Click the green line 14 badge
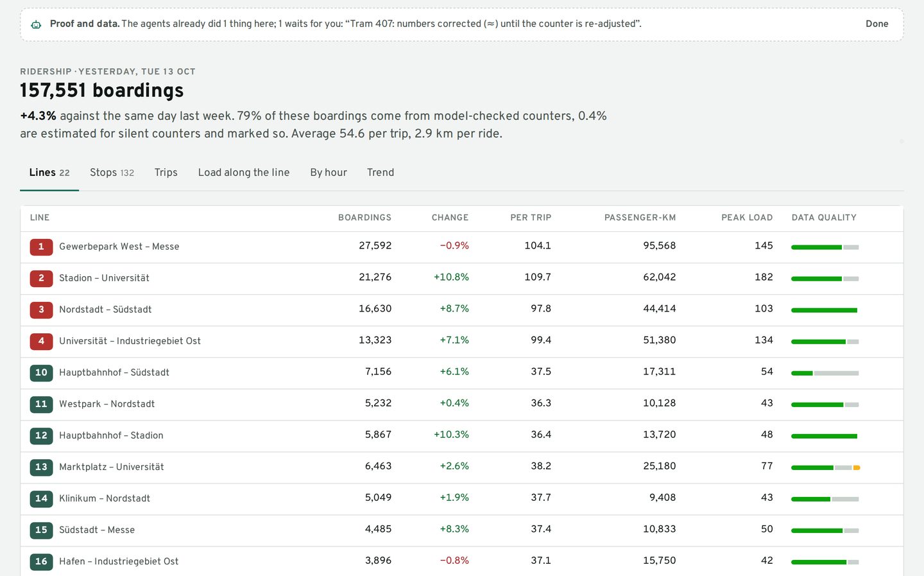924x576 pixels. tap(41, 498)
